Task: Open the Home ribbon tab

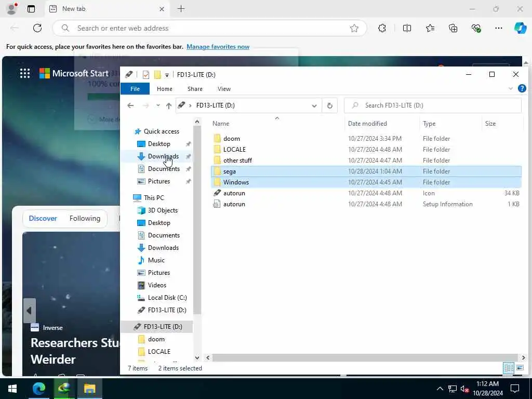Action: 165,89
